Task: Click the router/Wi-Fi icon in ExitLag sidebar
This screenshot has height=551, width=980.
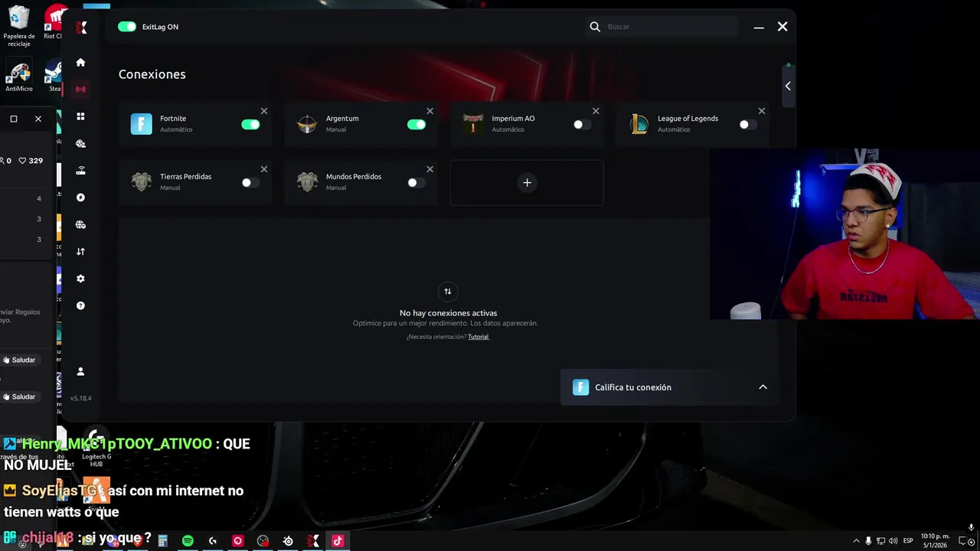Action: (x=80, y=171)
